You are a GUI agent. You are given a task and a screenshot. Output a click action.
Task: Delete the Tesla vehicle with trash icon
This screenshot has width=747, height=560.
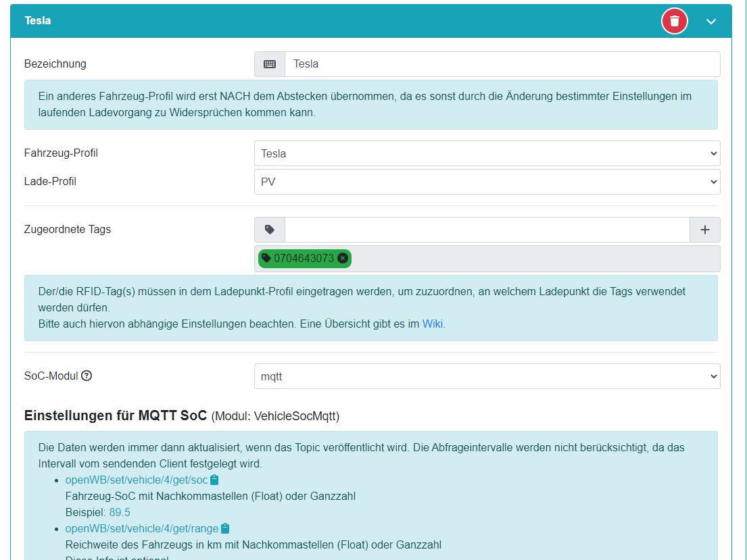pyautogui.click(x=674, y=21)
